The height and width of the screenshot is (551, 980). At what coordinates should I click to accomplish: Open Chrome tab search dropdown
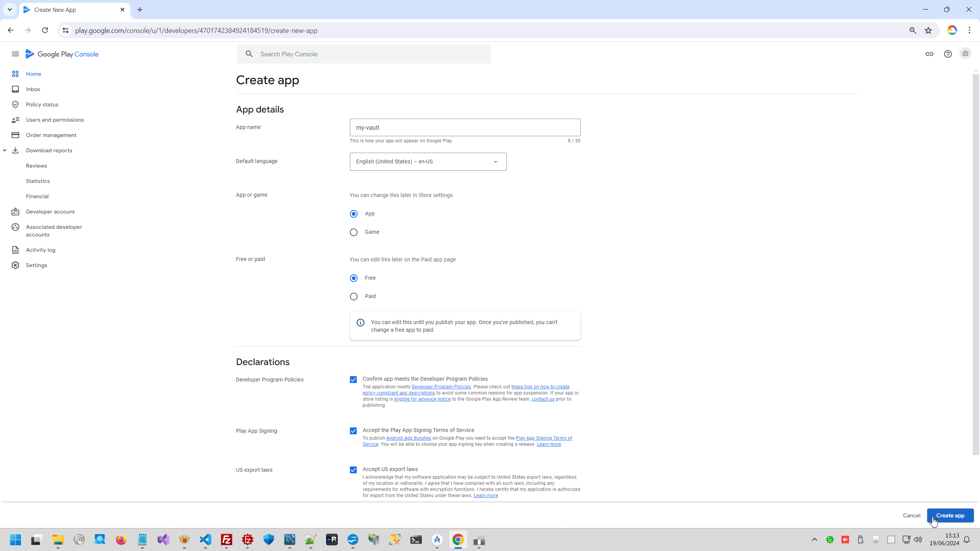pyautogui.click(x=10, y=10)
